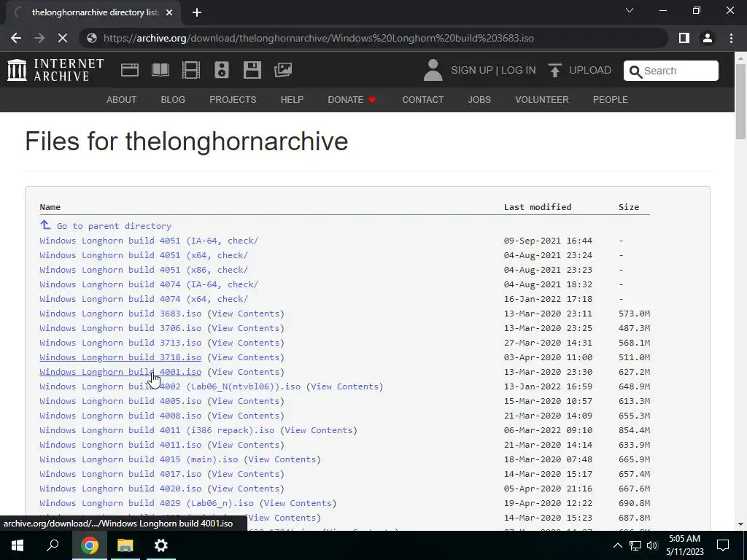Open the CONTACT menu item
Viewport: 747px width, 560px height.
coord(423,99)
